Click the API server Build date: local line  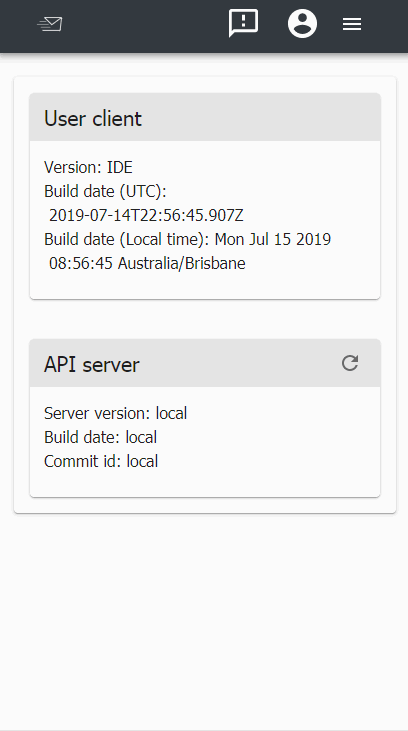[100, 437]
